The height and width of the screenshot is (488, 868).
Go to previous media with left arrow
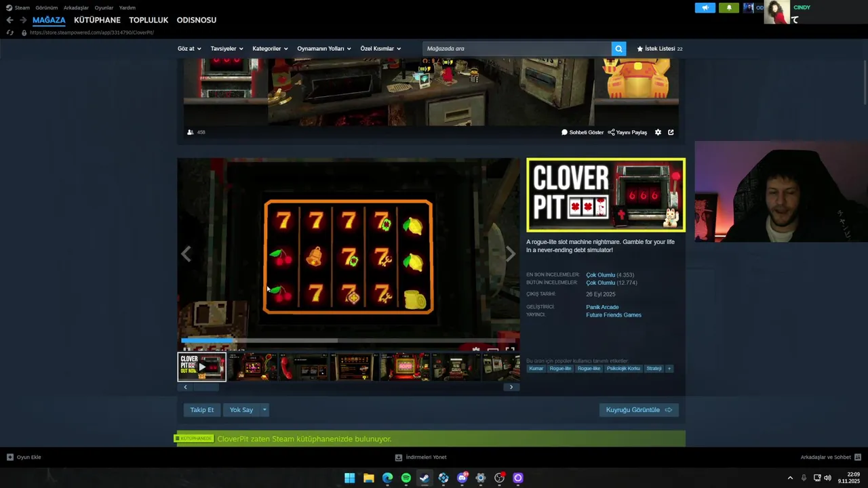click(186, 253)
